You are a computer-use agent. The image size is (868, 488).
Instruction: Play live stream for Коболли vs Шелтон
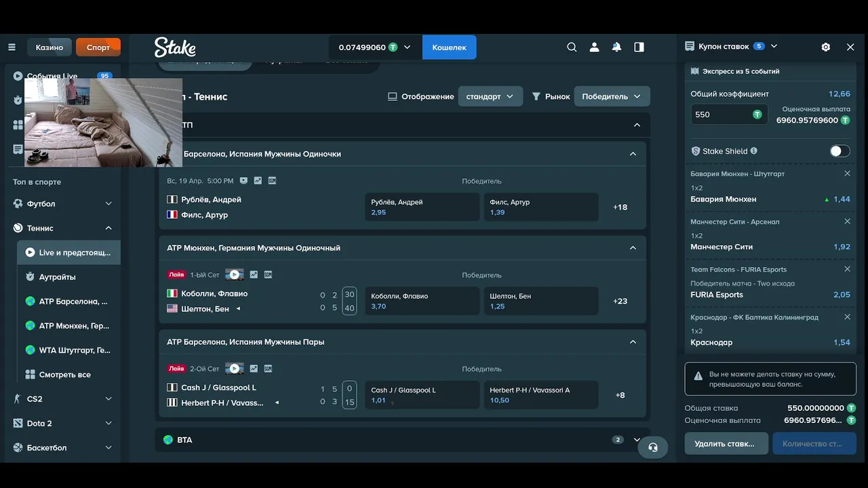pyautogui.click(x=235, y=274)
